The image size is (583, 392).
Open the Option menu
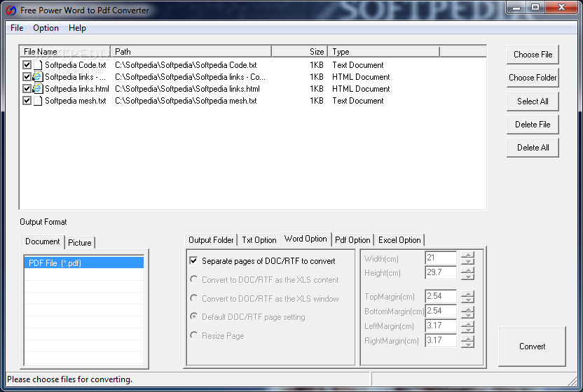tap(46, 28)
